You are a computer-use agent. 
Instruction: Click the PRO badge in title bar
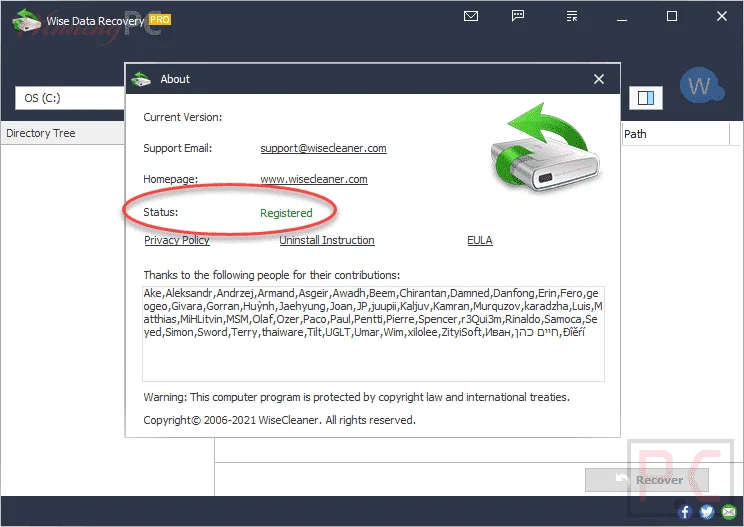pyautogui.click(x=160, y=19)
